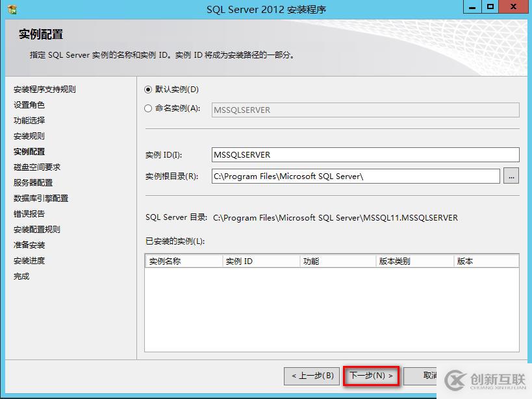532x399 pixels.
Task: Click the disabled named instance MSSQLSERVER field
Action: click(366, 110)
